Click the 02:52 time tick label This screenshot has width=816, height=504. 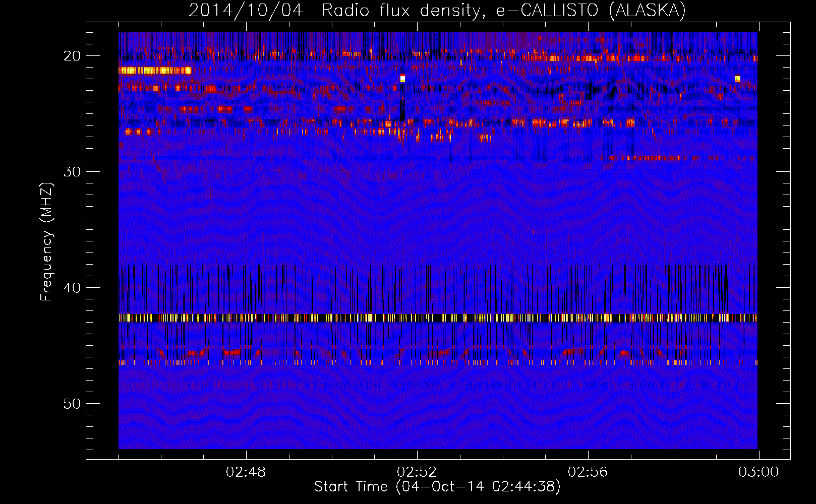tap(417, 472)
